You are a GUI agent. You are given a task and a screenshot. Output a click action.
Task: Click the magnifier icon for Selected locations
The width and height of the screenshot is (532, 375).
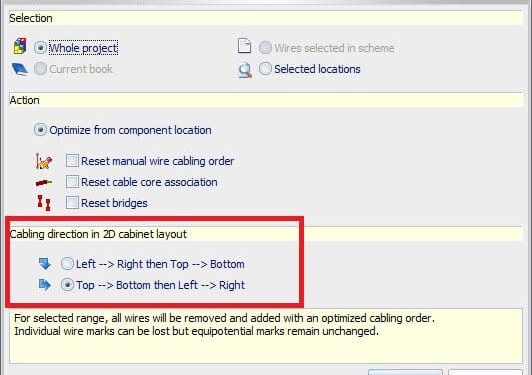click(245, 70)
